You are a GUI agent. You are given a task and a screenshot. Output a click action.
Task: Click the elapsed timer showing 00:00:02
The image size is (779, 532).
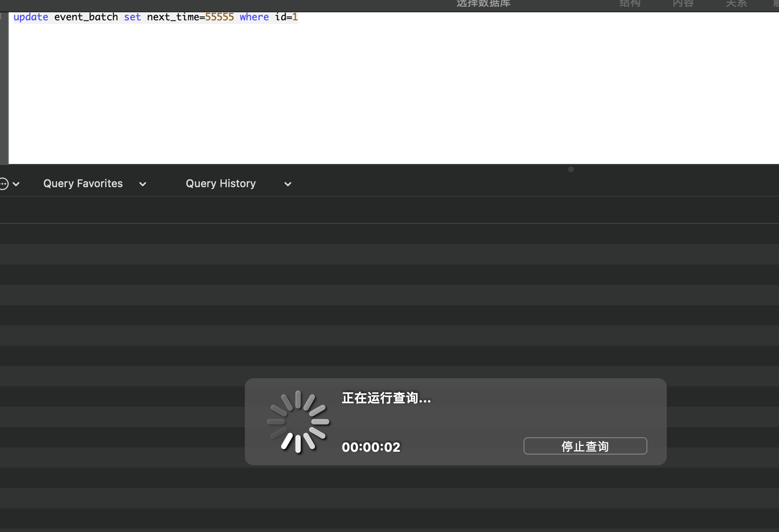click(371, 447)
